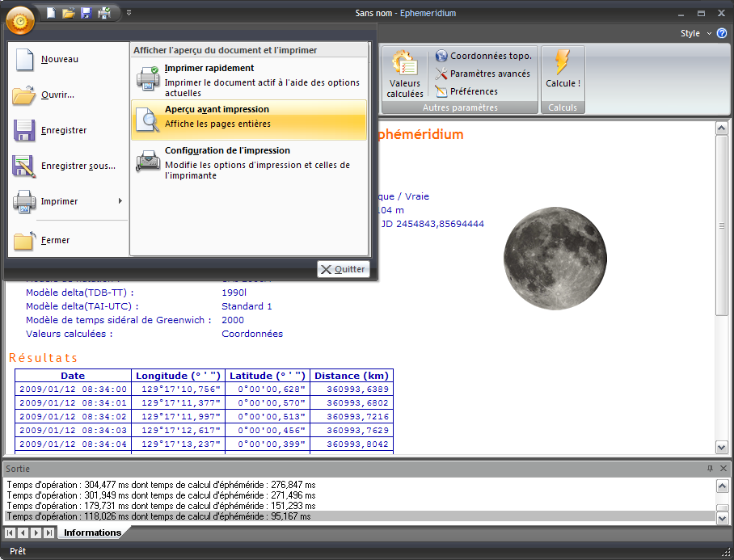The height and width of the screenshot is (560, 734).
Task: Open Paramètres avancés
Action: [483, 74]
